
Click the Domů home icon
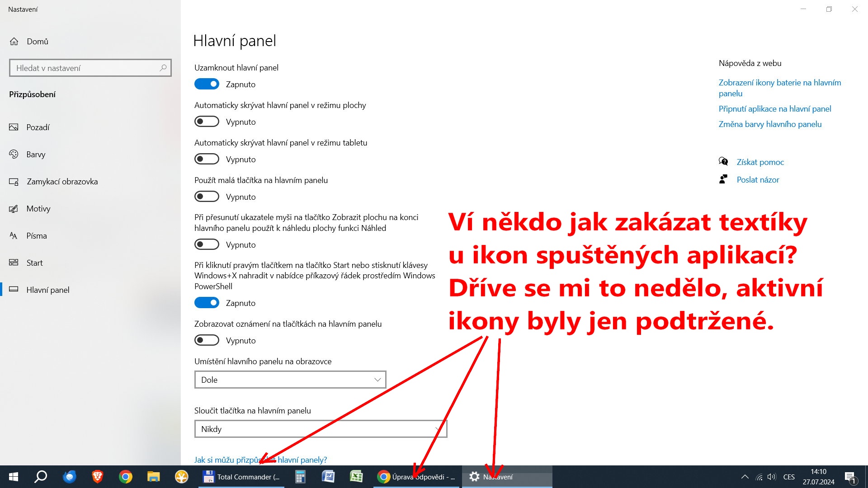pos(14,42)
